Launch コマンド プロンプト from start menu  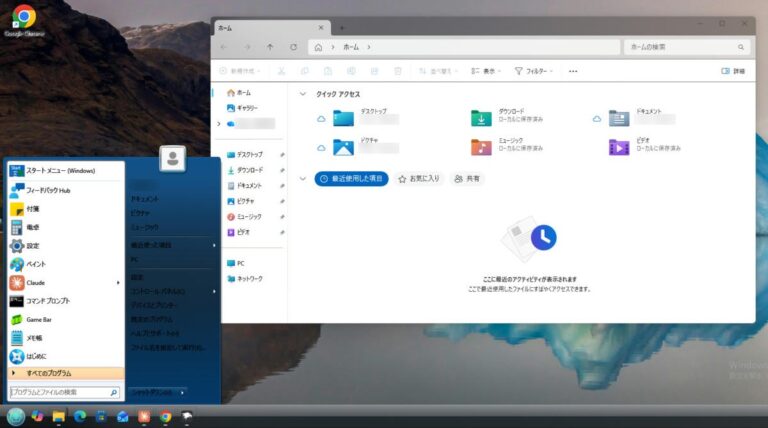pyautogui.click(x=65, y=301)
